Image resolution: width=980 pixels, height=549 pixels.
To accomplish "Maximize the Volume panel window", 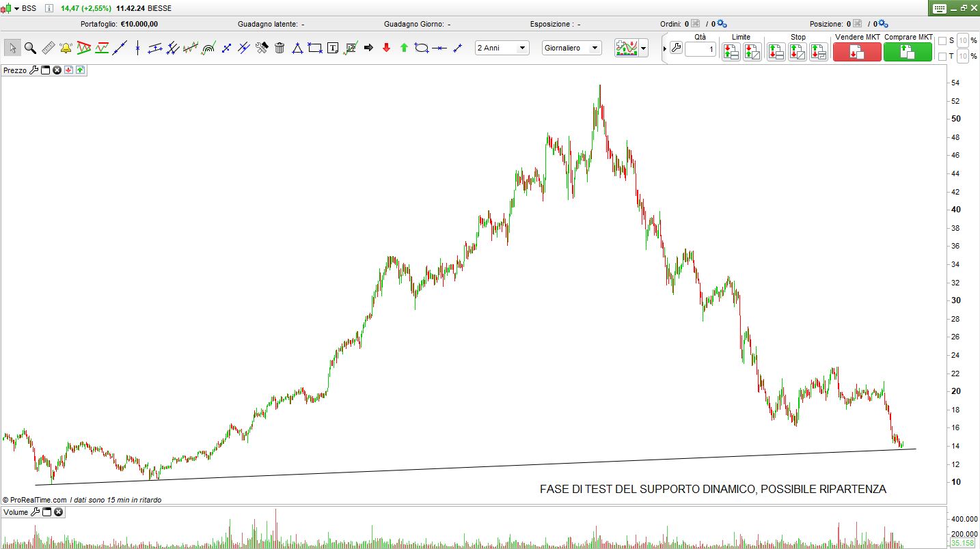I will coord(47,511).
